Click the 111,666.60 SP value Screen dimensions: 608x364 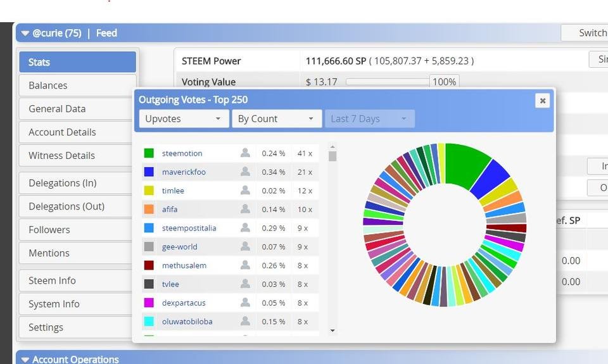click(x=336, y=61)
